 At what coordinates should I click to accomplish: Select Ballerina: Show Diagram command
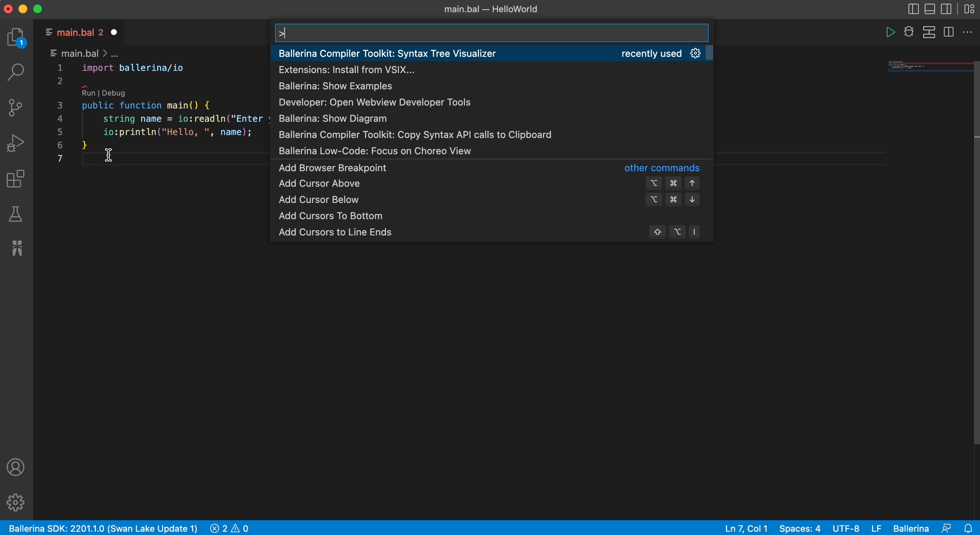tap(333, 118)
